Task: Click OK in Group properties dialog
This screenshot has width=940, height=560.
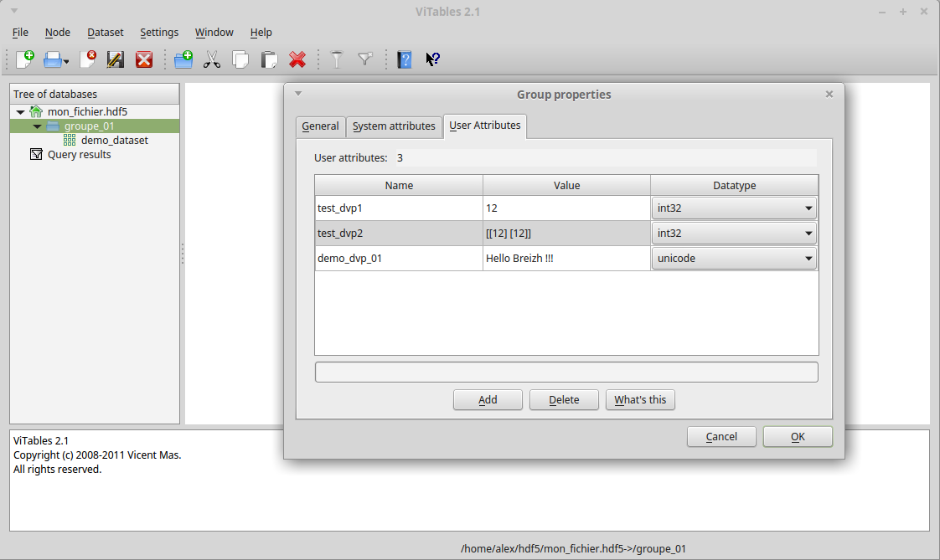Action: pos(797,437)
